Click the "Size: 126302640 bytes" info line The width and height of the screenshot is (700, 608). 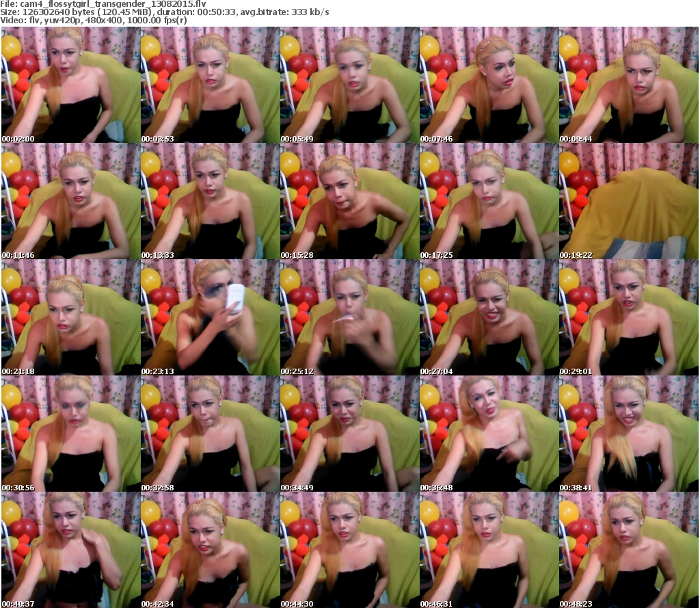click(x=165, y=12)
